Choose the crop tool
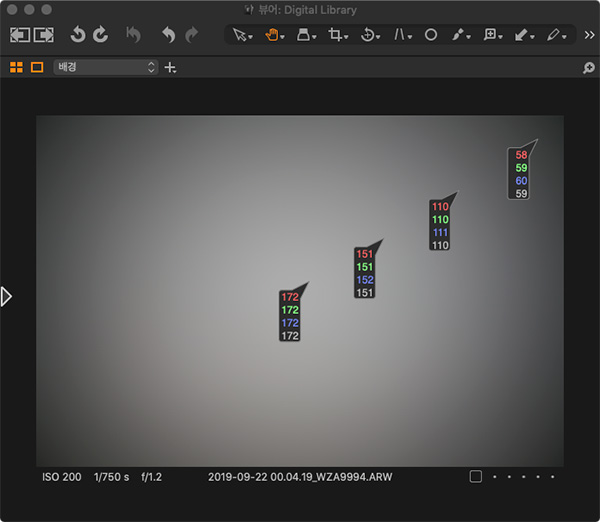This screenshot has width=600, height=522. click(338, 35)
